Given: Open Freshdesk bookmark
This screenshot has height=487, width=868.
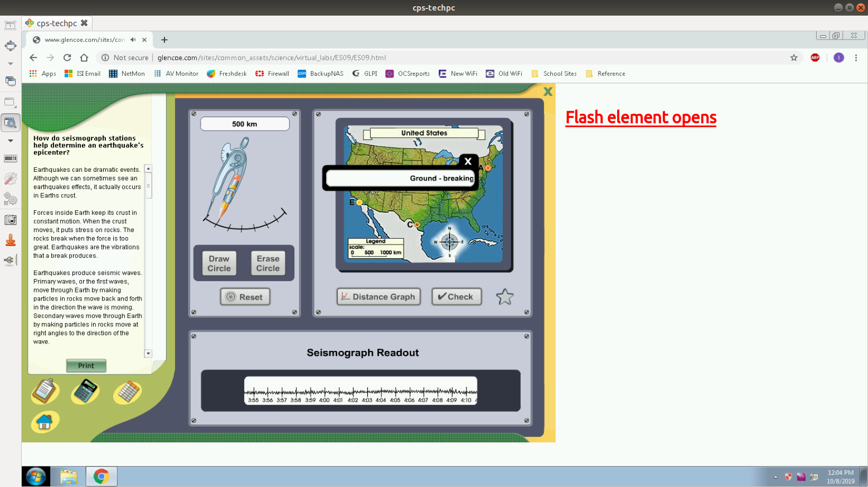Looking at the screenshot, I should tap(226, 74).
